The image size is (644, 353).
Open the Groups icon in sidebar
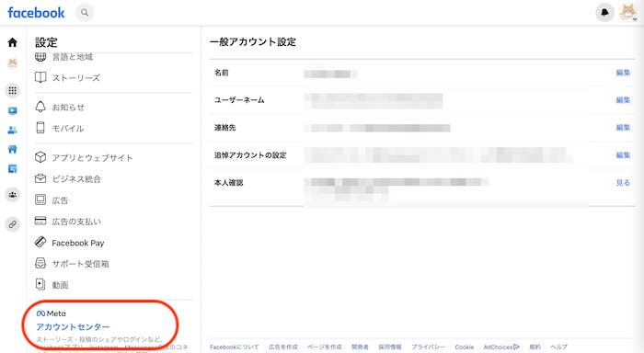point(13,195)
